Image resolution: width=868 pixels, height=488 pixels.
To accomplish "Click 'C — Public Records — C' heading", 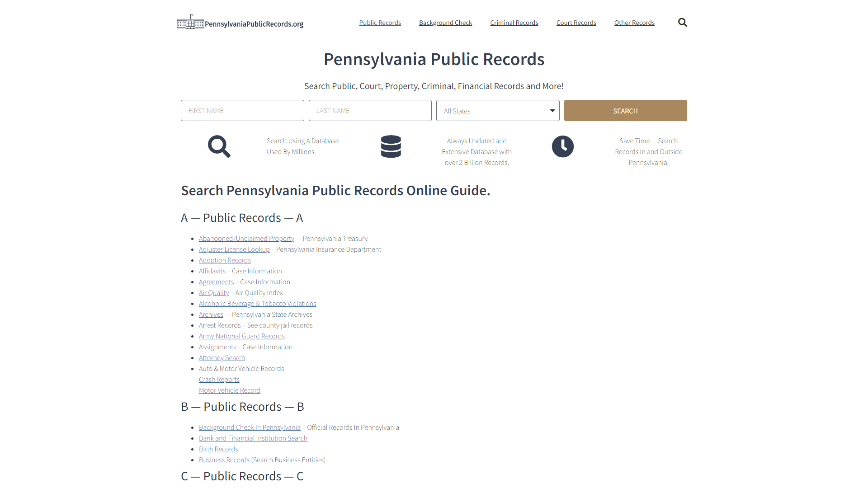I will pyautogui.click(x=242, y=476).
